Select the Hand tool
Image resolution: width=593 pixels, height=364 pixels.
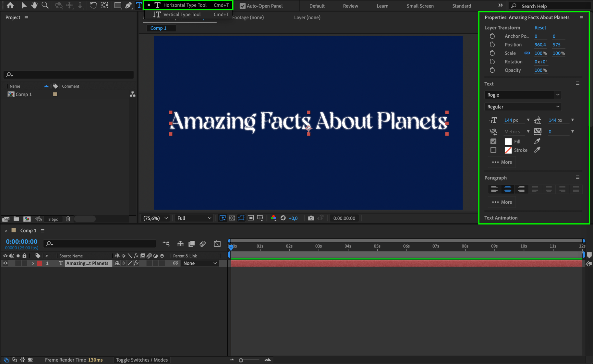(34, 5)
